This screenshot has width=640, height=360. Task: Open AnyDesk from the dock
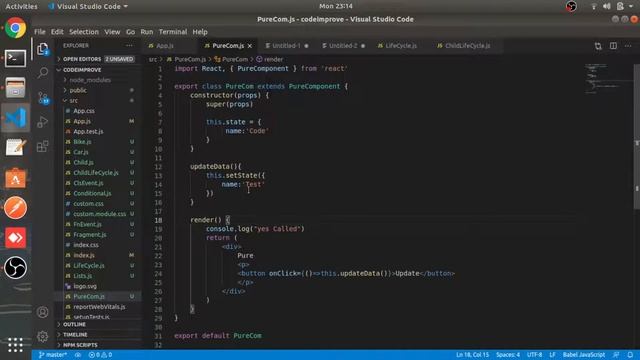pos(16,238)
